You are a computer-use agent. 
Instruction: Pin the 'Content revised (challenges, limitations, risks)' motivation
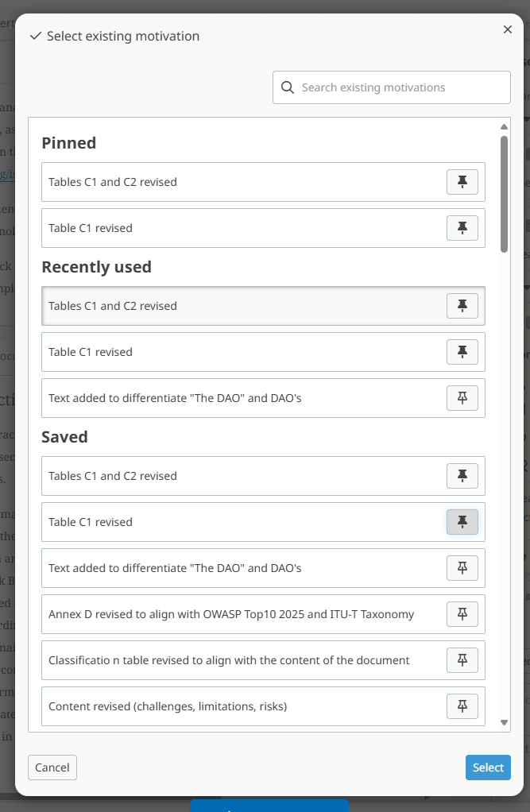[462, 706]
